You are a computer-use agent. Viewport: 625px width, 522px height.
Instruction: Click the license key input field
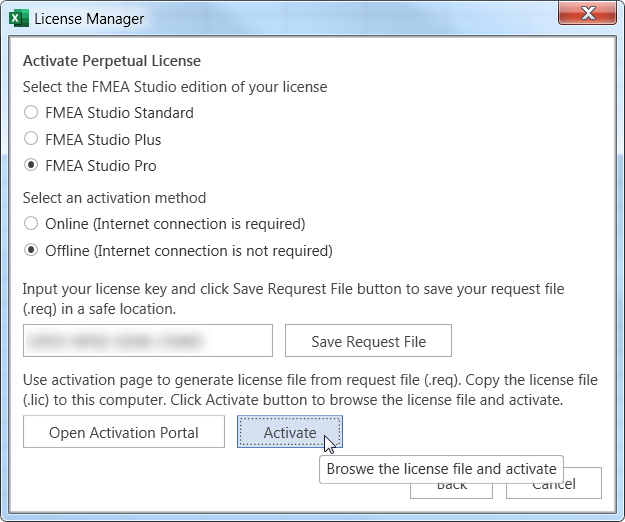point(148,341)
